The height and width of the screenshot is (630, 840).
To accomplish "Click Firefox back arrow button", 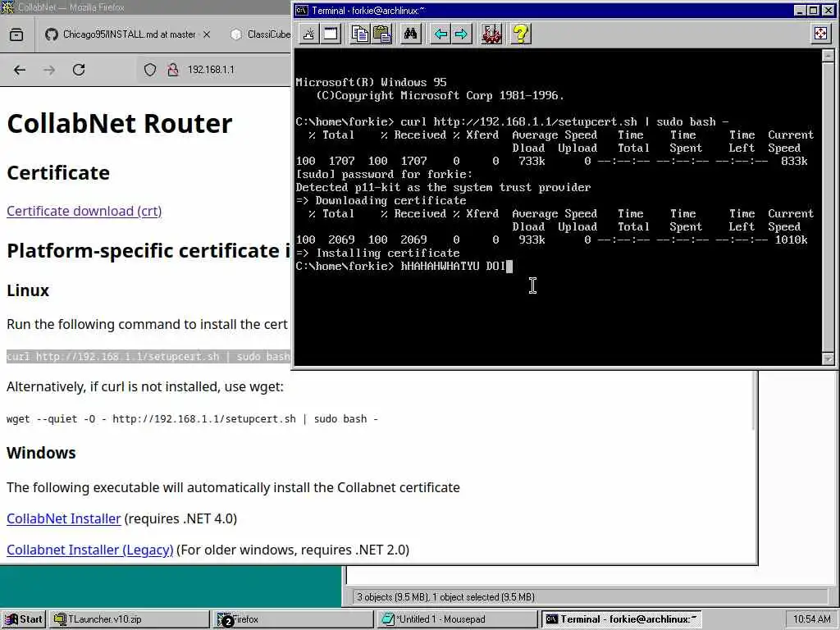I will (x=20, y=70).
